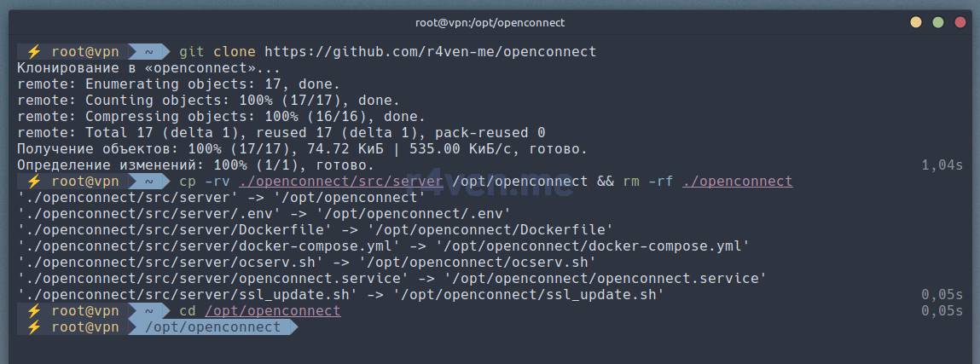This screenshot has height=364, width=980.
Task: Click the root@vpn segment on the last prompt
Action: [84, 327]
